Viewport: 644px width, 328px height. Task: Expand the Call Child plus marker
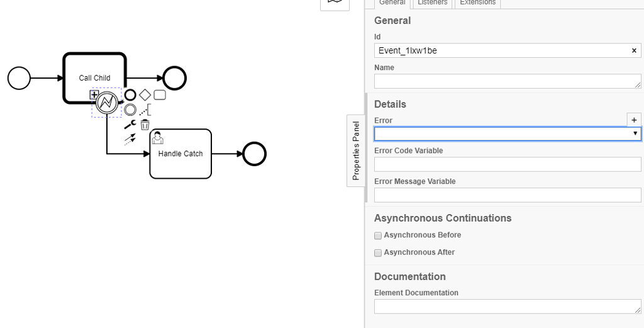[x=94, y=95]
